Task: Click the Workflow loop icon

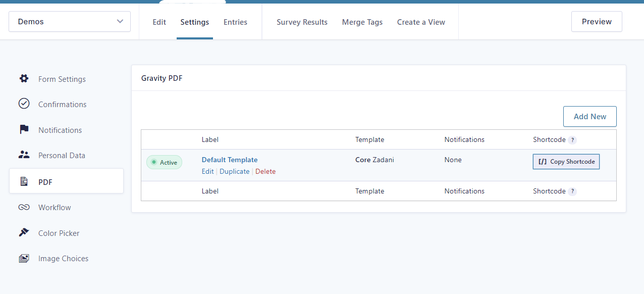Action: 24,207
